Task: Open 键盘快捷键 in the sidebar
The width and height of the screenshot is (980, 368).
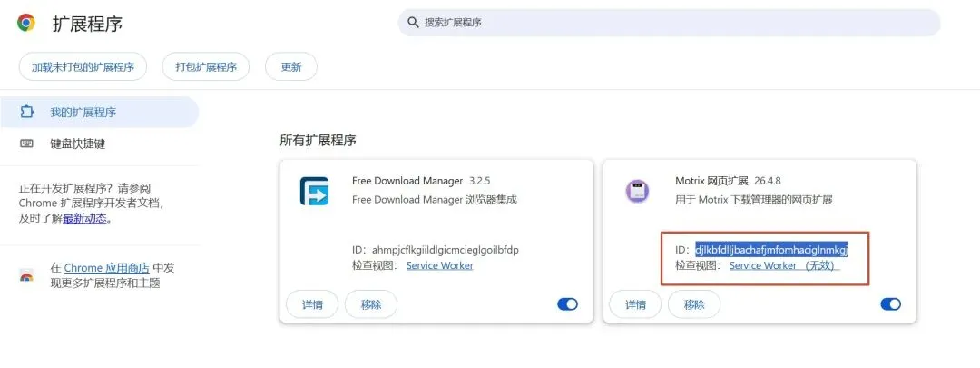Action: tap(100, 144)
